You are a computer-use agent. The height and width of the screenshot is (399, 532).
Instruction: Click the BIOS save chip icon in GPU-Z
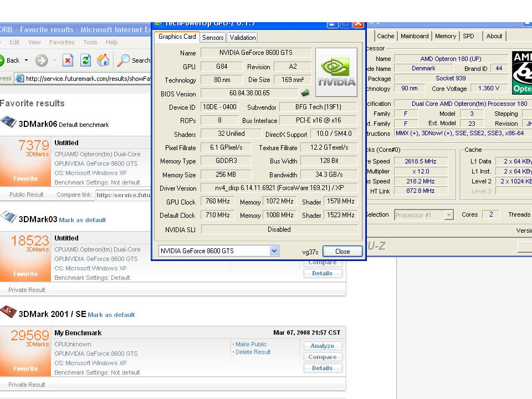[x=305, y=93]
